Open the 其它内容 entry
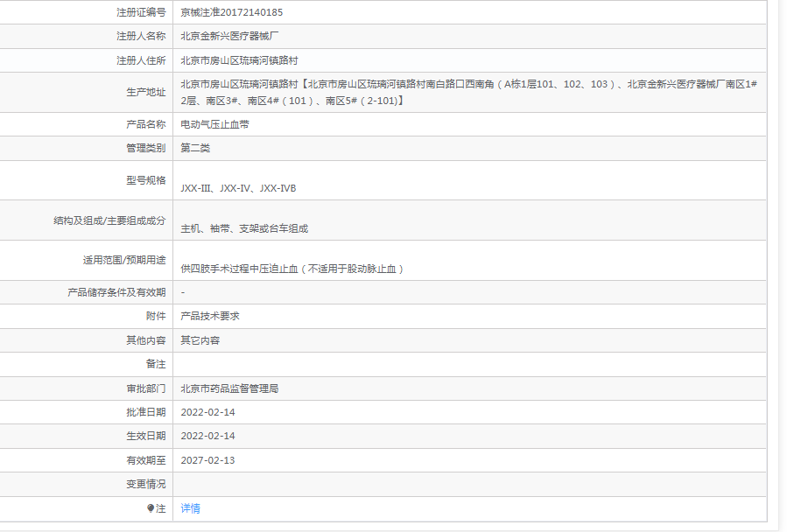 click(x=200, y=340)
